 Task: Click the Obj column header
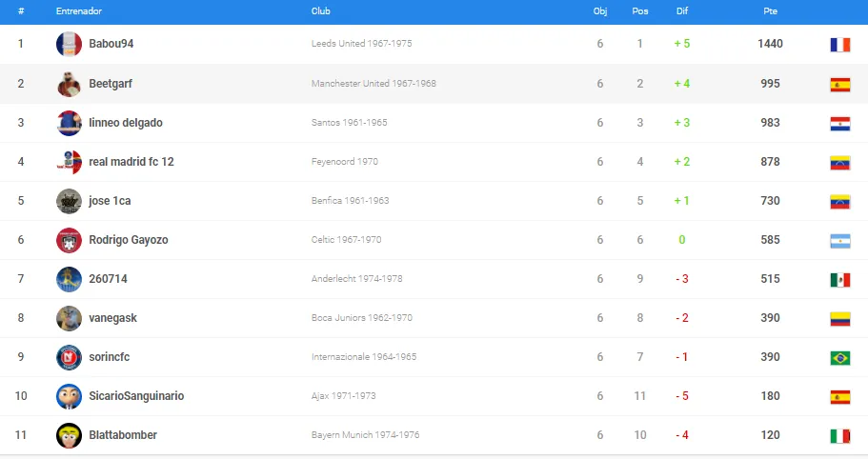tap(600, 11)
